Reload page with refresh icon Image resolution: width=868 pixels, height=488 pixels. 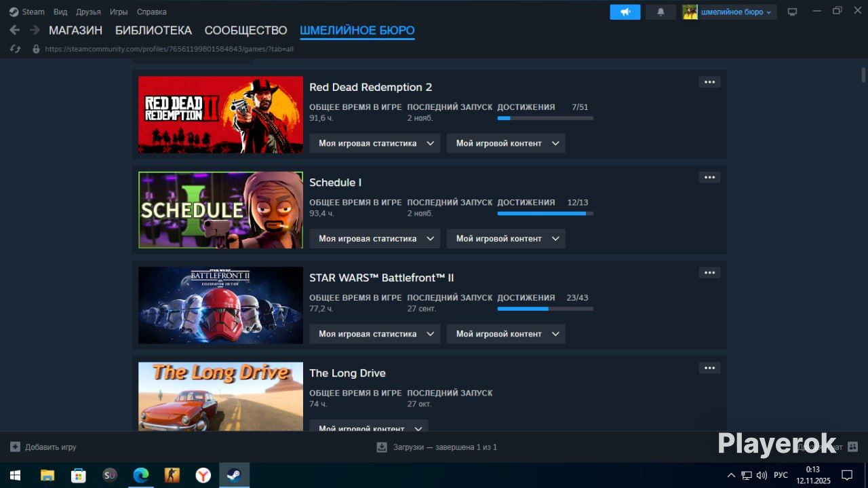pos(16,49)
